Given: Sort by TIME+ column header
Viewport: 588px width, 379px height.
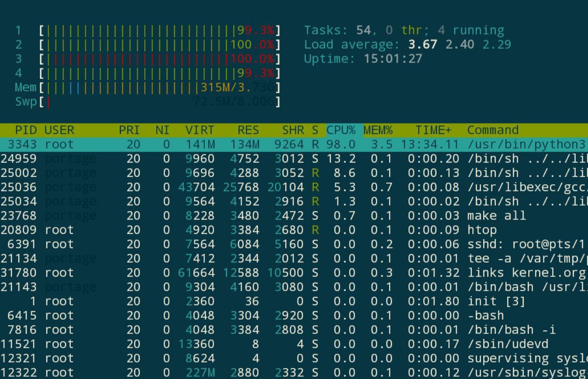Looking at the screenshot, I should point(434,130).
